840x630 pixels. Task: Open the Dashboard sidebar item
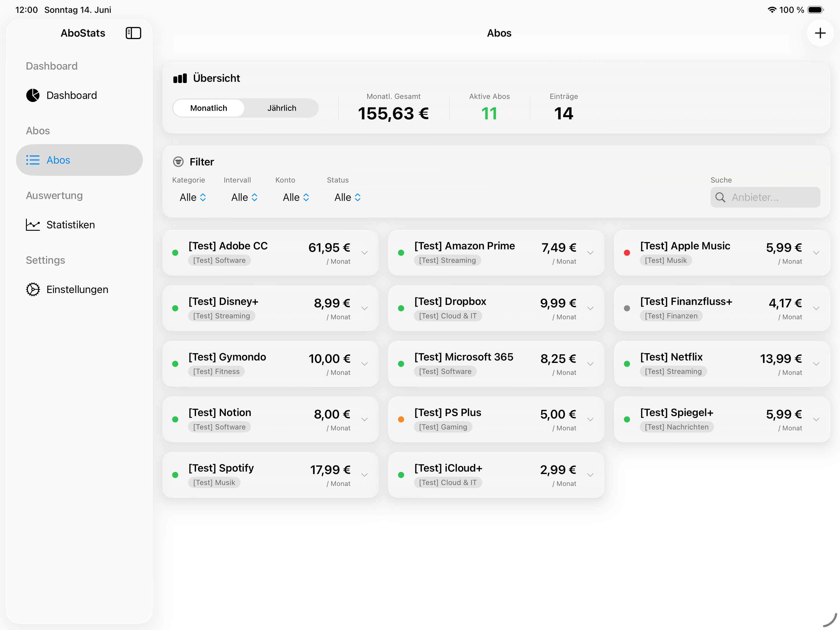pyautogui.click(x=79, y=95)
